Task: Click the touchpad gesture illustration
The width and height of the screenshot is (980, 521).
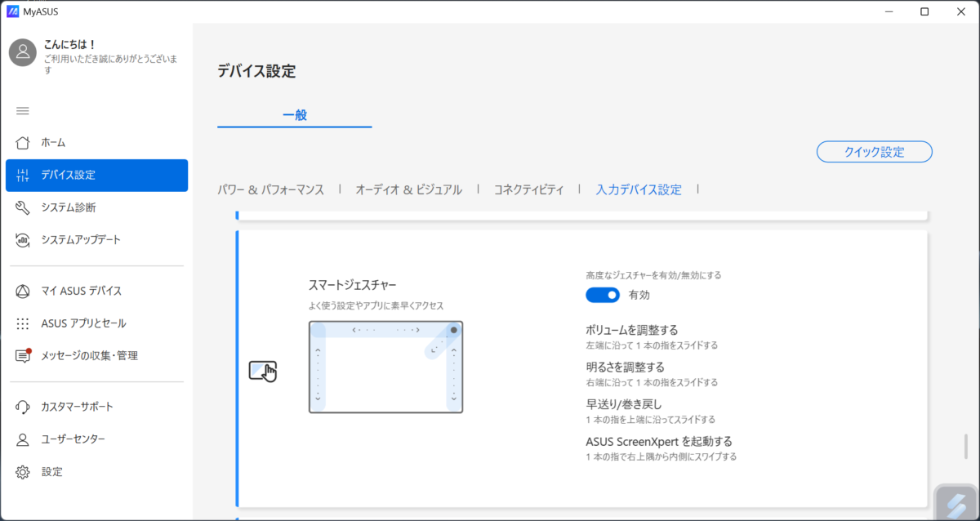Action: (x=385, y=367)
